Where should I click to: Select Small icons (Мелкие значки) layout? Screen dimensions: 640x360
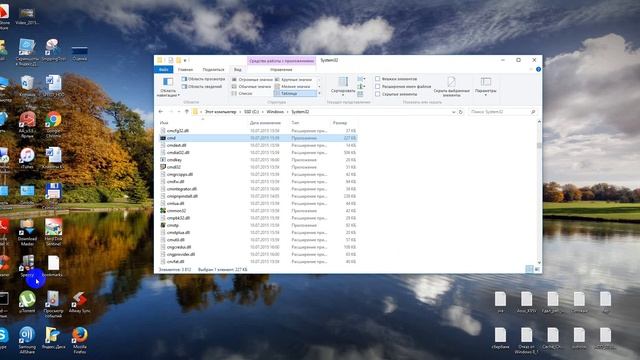point(293,87)
